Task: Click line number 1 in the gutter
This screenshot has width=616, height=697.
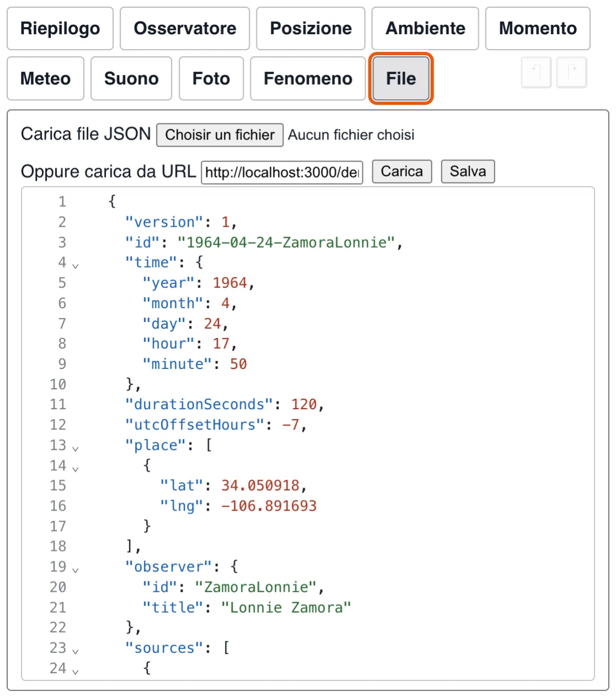Action: click(x=62, y=202)
